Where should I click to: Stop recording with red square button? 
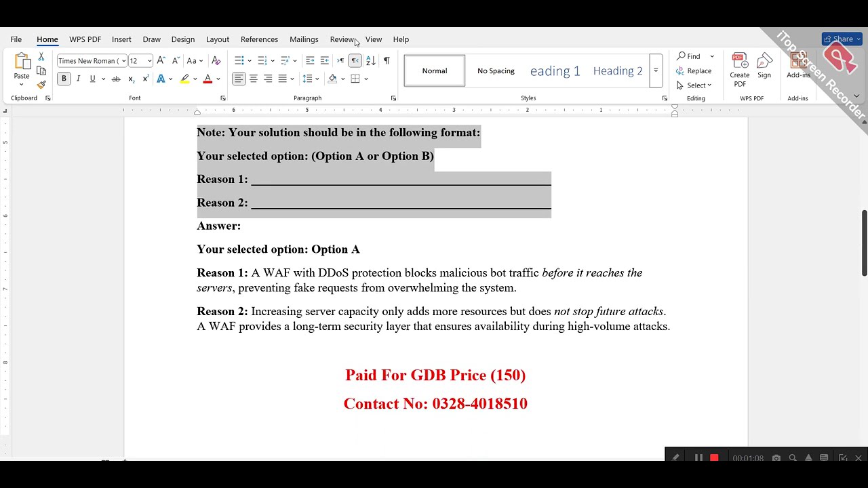(x=714, y=458)
